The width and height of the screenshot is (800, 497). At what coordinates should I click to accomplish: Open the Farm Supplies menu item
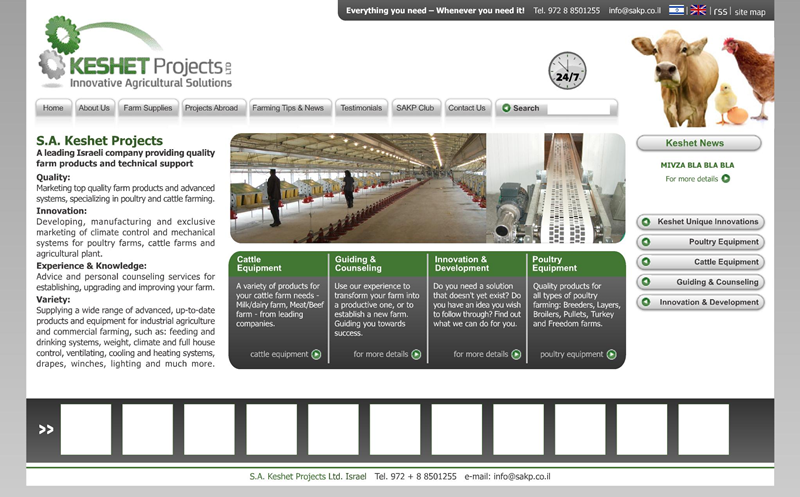tap(148, 108)
